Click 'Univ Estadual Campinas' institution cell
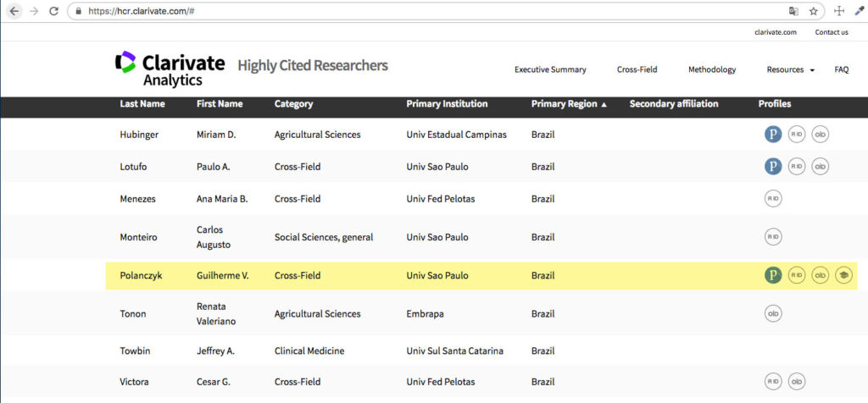Screen dimensions: 868x403 [x=456, y=135]
